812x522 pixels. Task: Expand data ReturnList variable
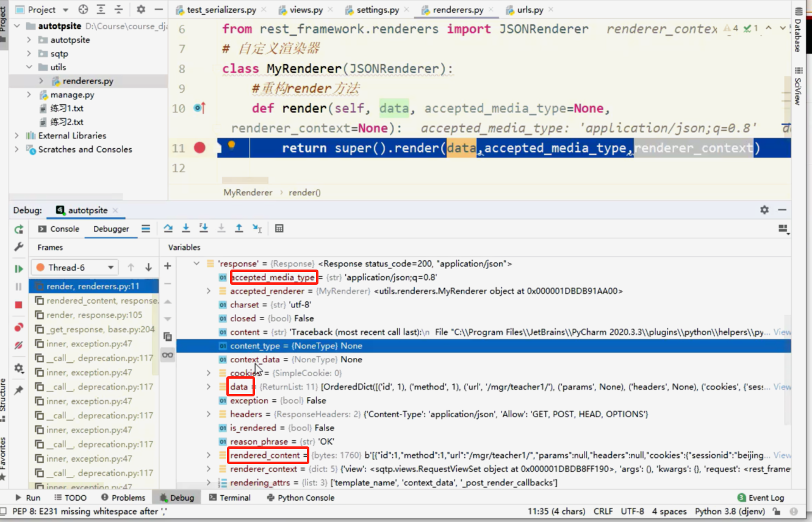click(x=209, y=387)
